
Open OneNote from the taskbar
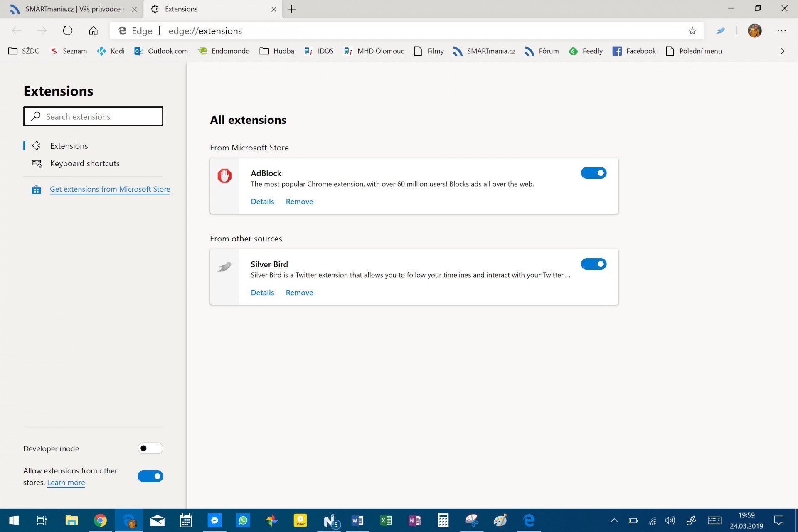415,520
